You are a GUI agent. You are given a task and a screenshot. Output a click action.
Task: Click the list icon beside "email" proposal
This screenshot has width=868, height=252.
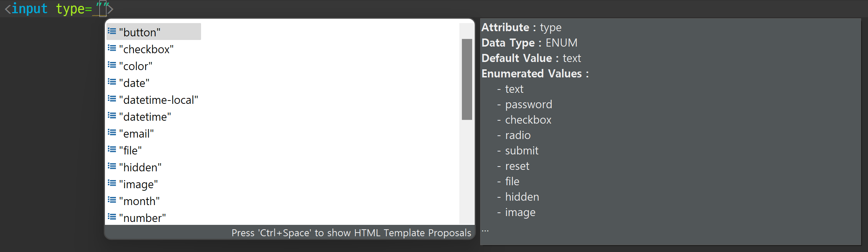coord(112,133)
